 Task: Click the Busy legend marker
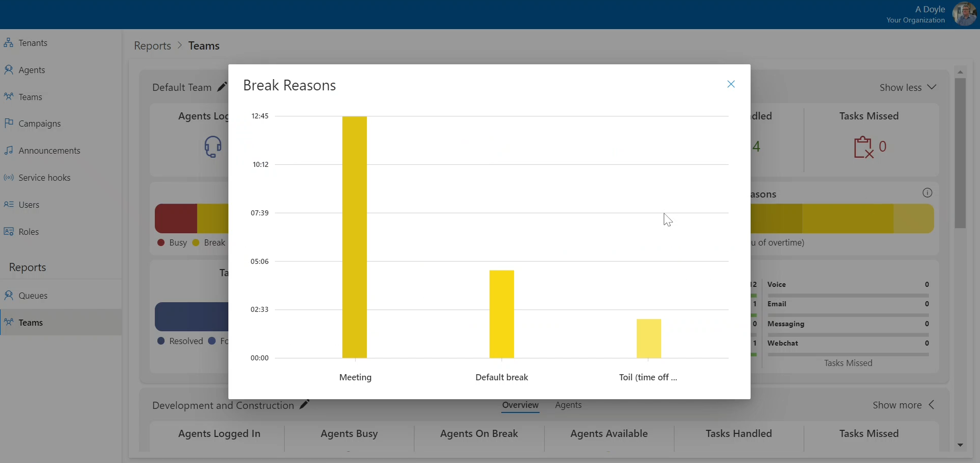pos(161,242)
